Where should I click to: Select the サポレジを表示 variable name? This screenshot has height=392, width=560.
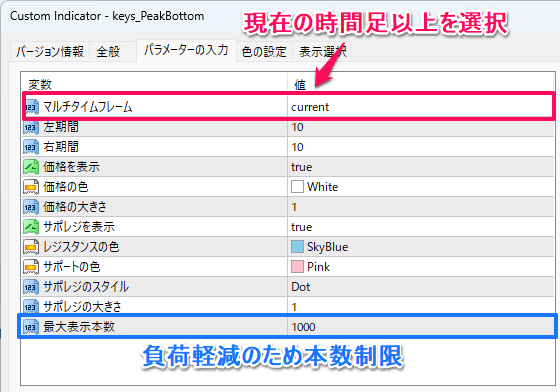pyautogui.click(x=79, y=227)
